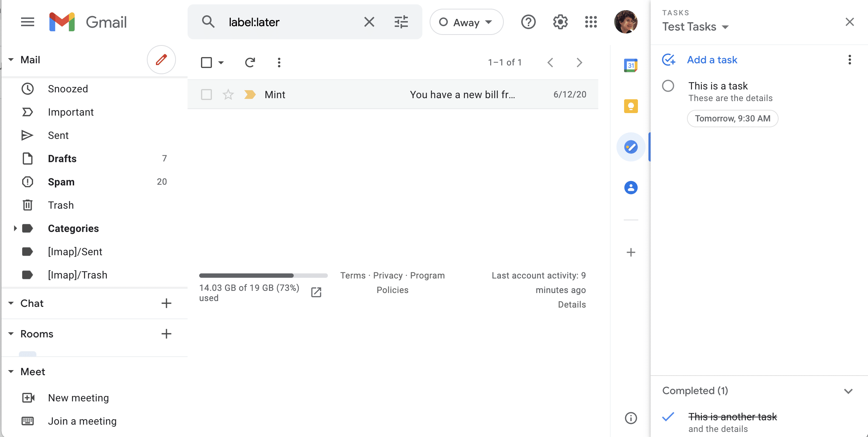Open Google Keep side panel icon

631,106
